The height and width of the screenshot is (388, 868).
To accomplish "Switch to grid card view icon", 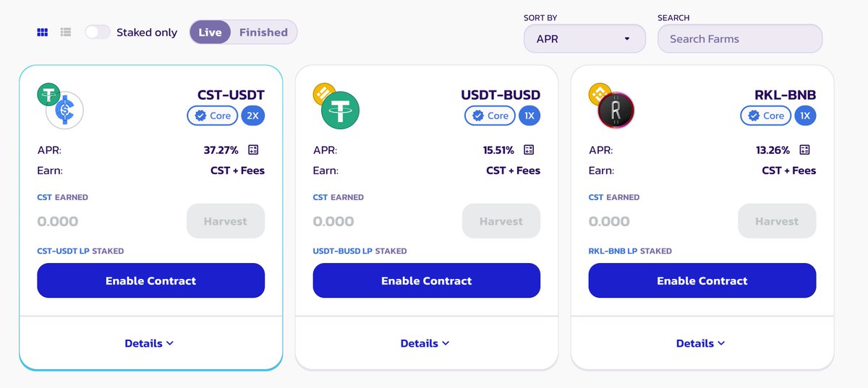I will click(42, 33).
